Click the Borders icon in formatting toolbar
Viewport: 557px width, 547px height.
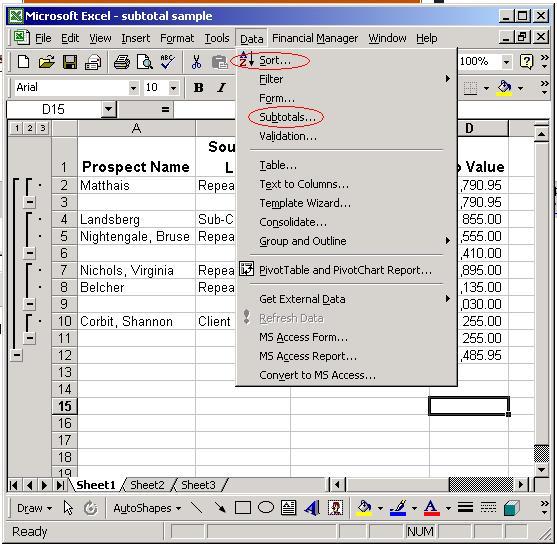coord(470,88)
